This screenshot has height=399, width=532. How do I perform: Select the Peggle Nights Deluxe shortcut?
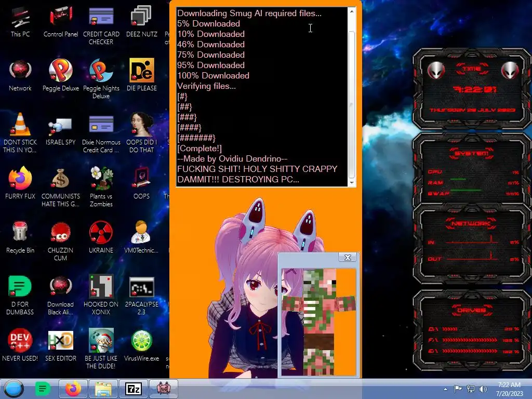[x=101, y=79]
